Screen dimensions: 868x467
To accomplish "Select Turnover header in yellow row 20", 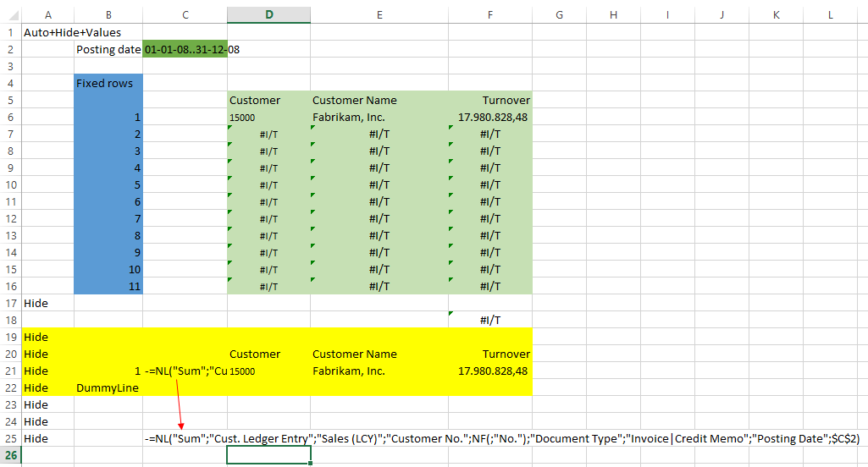I will point(490,354).
